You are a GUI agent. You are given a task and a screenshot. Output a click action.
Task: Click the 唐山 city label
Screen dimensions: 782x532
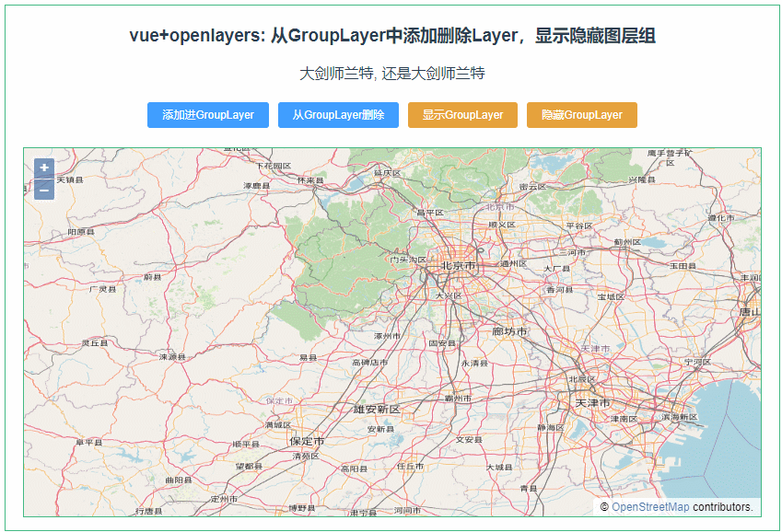click(747, 311)
